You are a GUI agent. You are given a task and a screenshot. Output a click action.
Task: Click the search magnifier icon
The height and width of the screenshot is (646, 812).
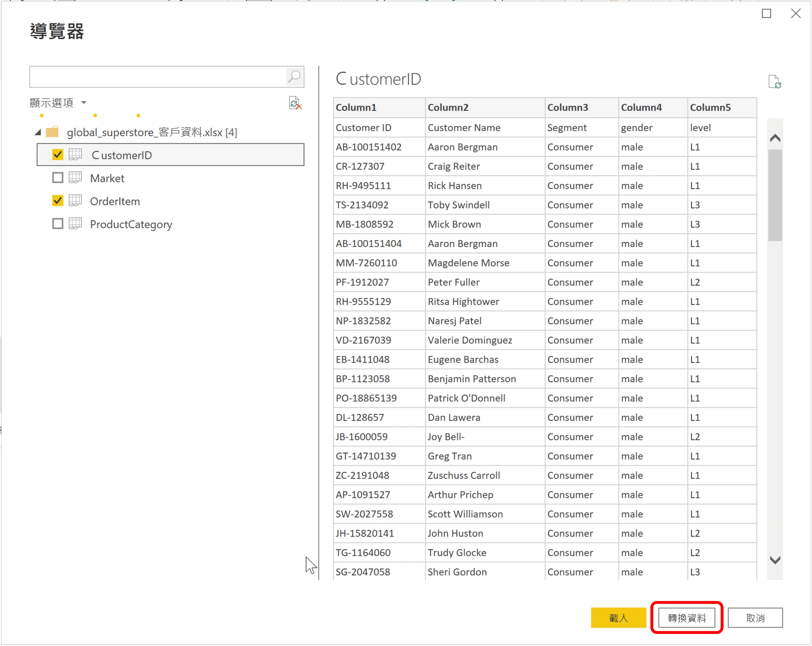pos(294,77)
